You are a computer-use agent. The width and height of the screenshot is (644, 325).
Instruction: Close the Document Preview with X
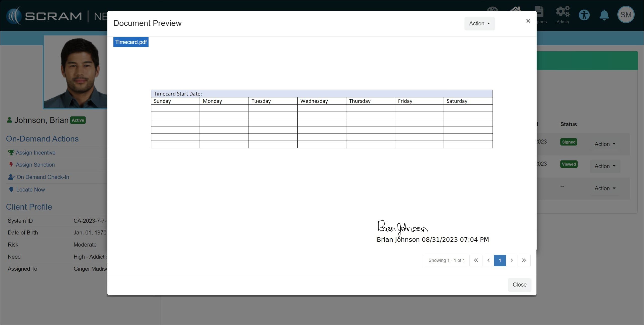pyautogui.click(x=528, y=21)
